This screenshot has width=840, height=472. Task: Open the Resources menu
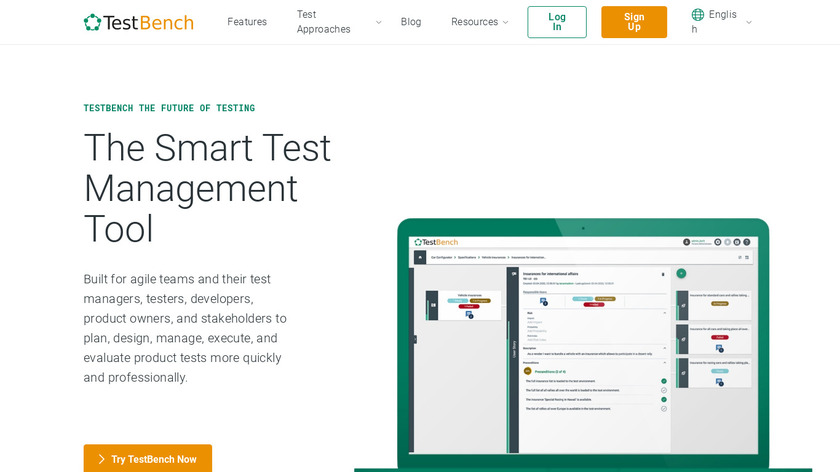[x=475, y=22]
